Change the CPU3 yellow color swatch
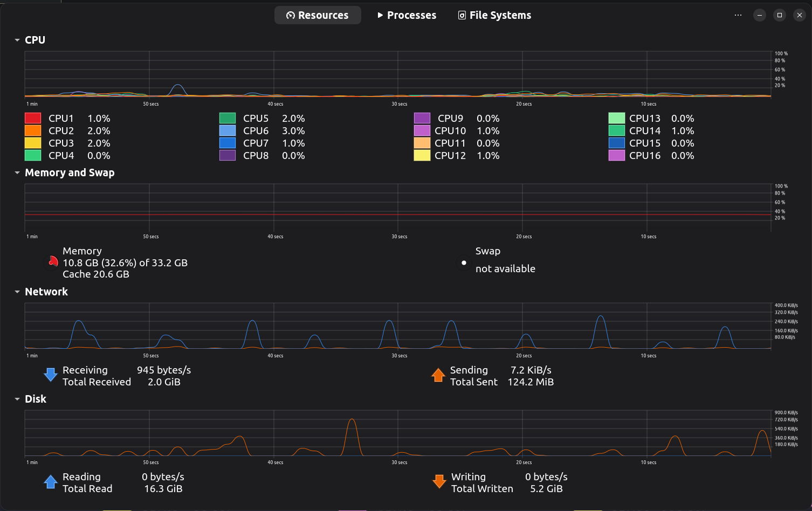Image resolution: width=812 pixels, height=511 pixels. [33, 143]
